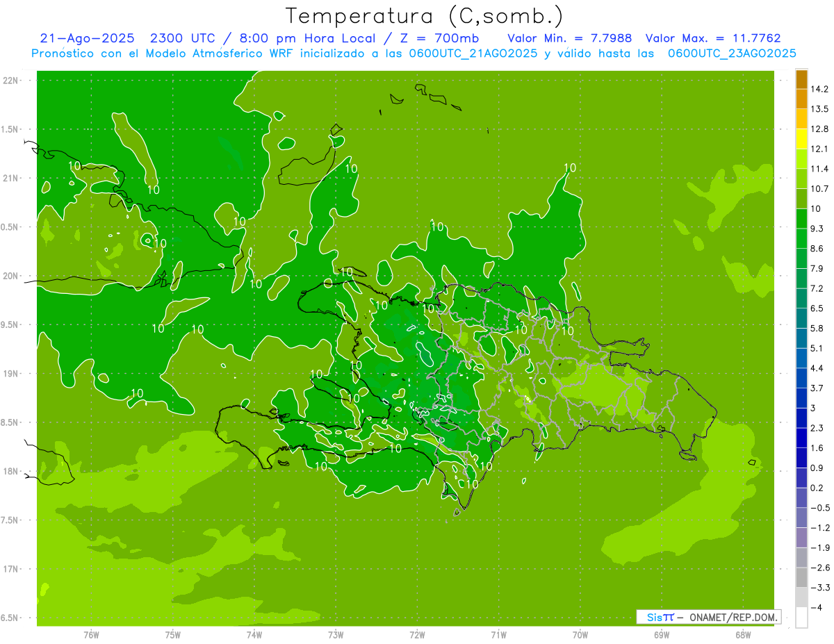Click the "5.1" colorbar value
Viewport: 834px width, 644px height.
(817, 348)
